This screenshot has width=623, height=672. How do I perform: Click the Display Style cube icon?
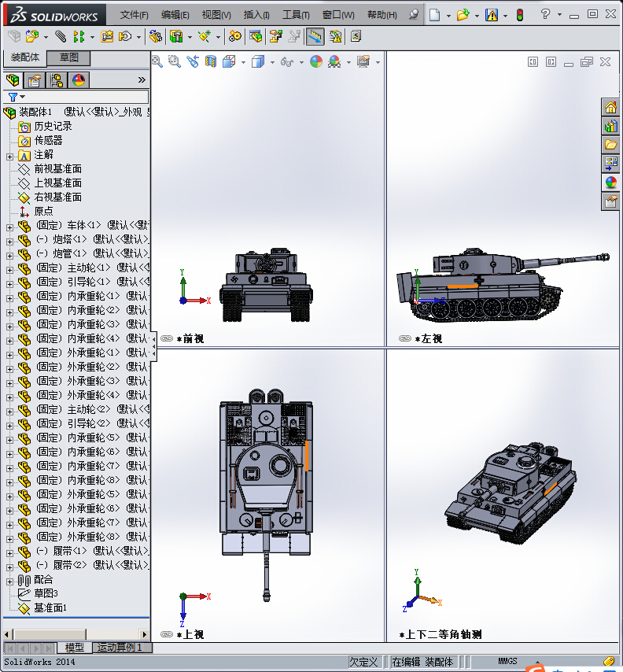[x=258, y=62]
